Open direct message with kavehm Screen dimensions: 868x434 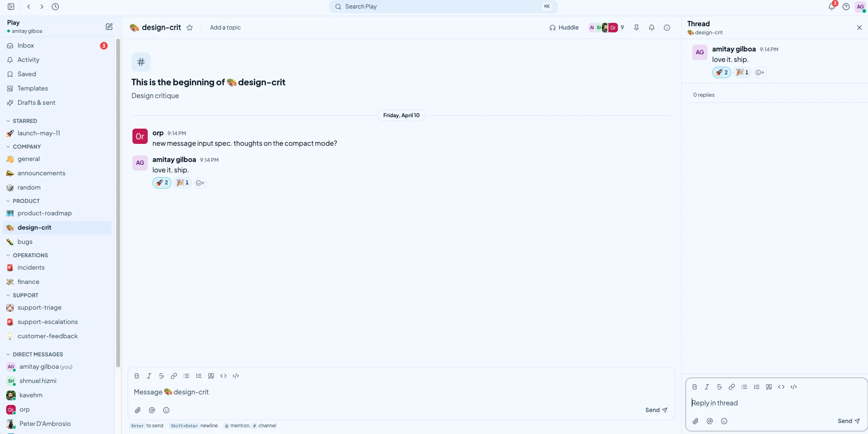click(x=57, y=395)
